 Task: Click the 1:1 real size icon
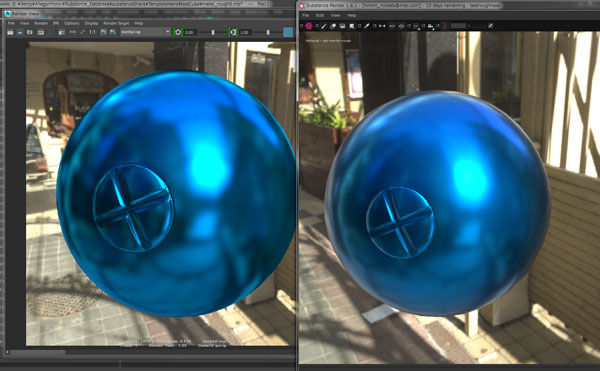[x=92, y=33]
